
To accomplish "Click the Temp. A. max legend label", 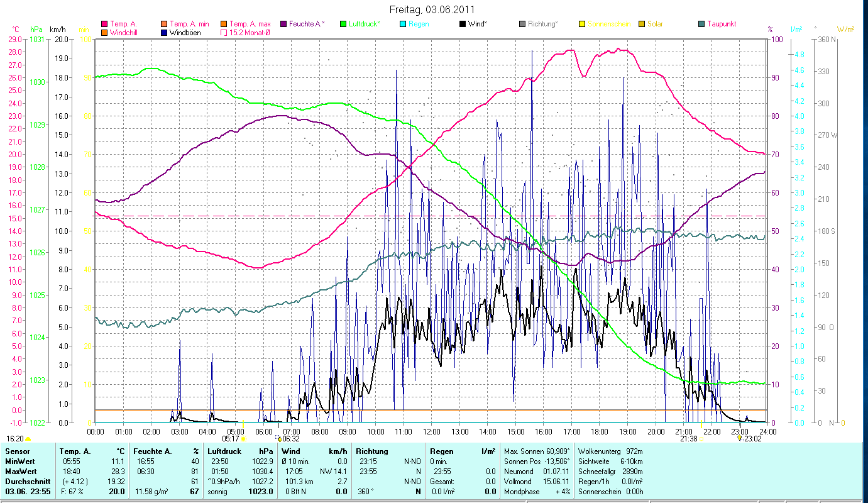I will [x=250, y=24].
